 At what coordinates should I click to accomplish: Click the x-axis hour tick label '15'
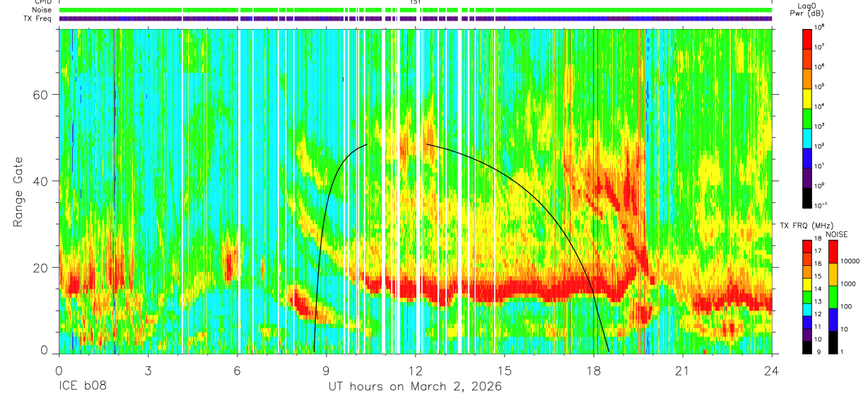[x=505, y=371]
